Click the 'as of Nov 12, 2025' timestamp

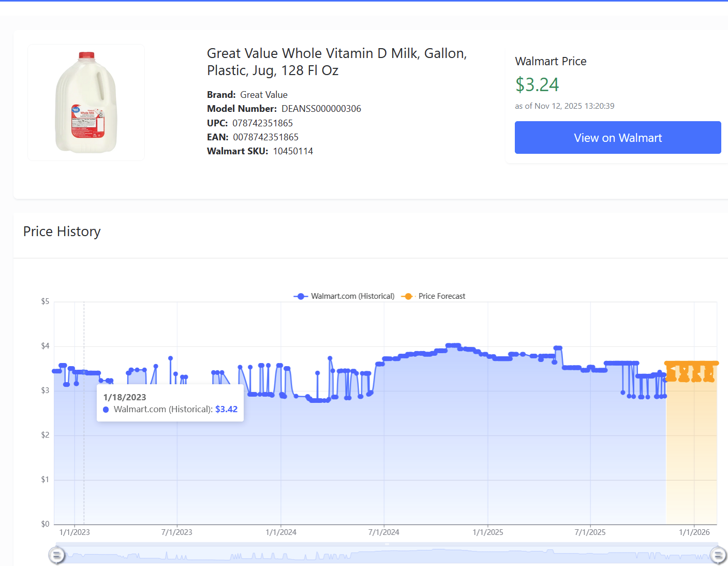pyautogui.click(x=564, y=106)
